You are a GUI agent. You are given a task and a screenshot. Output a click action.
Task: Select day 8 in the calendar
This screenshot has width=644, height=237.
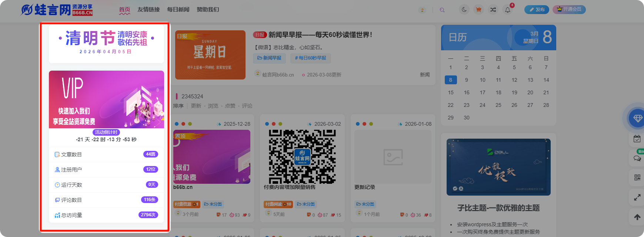(x=451, y=80)
